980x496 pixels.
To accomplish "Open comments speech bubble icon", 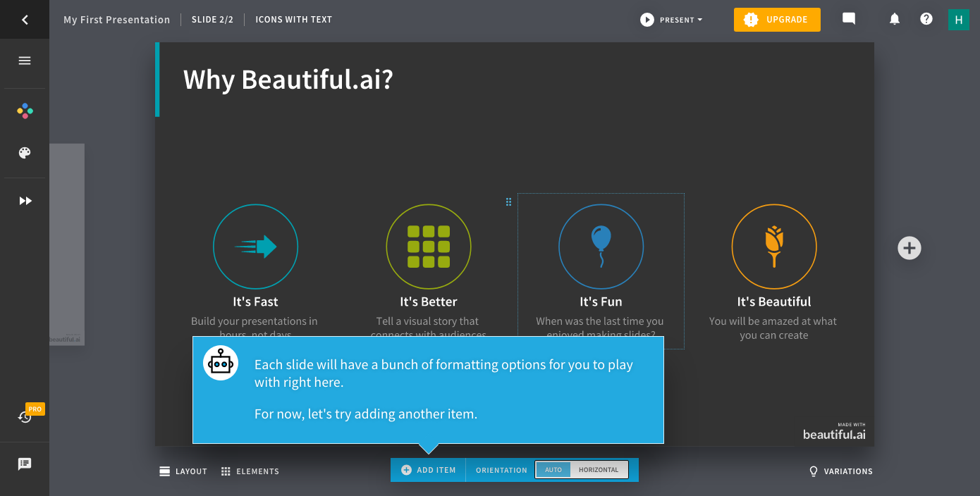I will tap(849, 19).
